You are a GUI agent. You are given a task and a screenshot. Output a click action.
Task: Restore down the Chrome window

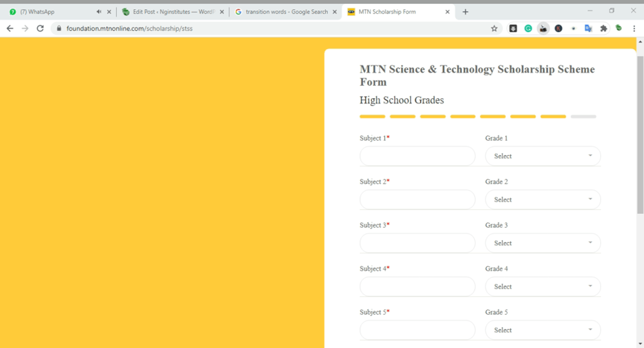[612, 11]
